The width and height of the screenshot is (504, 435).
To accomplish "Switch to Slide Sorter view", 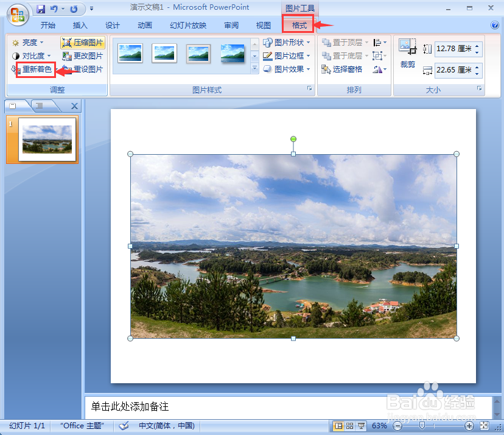I will coord(350,426).
